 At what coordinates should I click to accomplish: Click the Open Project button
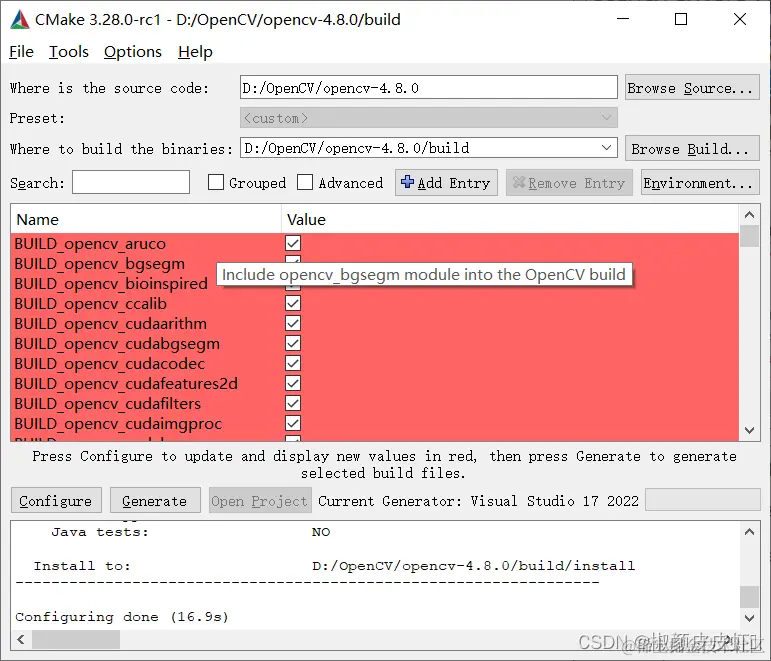pos(260,501)
